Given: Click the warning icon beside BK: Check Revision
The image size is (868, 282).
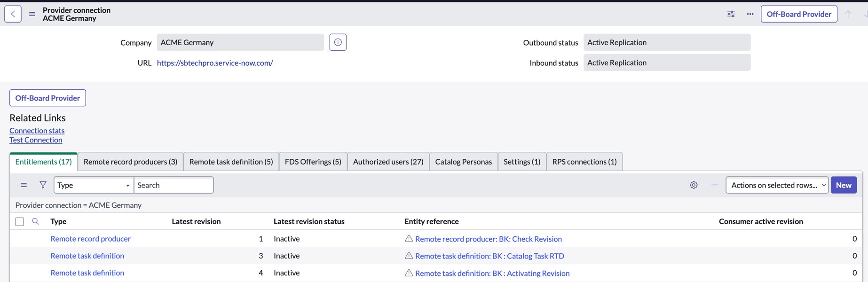Looking at the screenshot, I should (409, 239).
